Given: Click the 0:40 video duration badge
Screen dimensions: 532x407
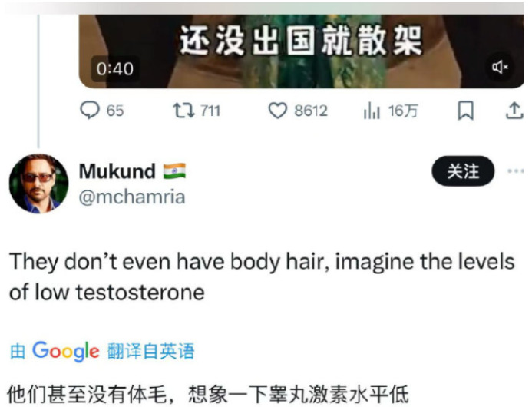Looking at the screenshot, I should (x=115, y=69).
